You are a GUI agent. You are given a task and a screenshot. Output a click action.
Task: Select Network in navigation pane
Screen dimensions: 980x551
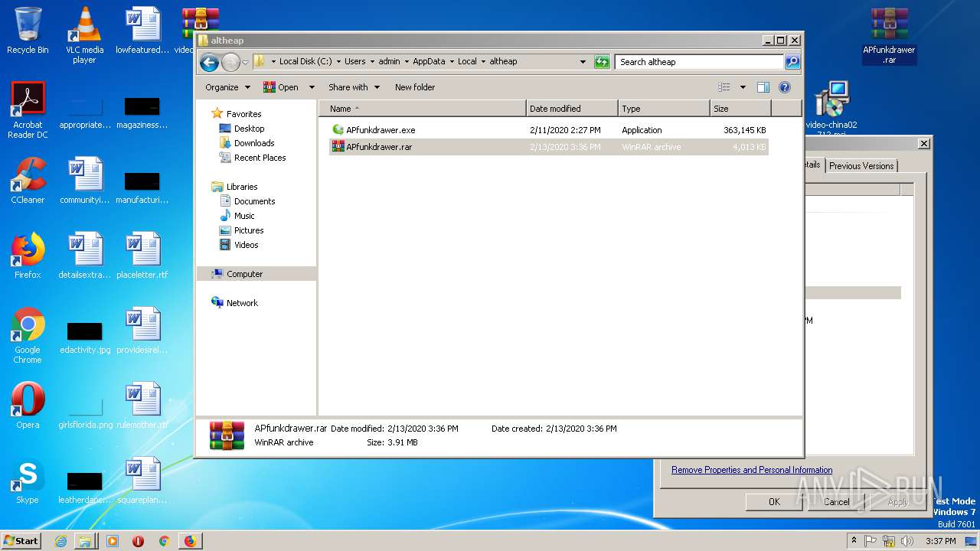242,303
